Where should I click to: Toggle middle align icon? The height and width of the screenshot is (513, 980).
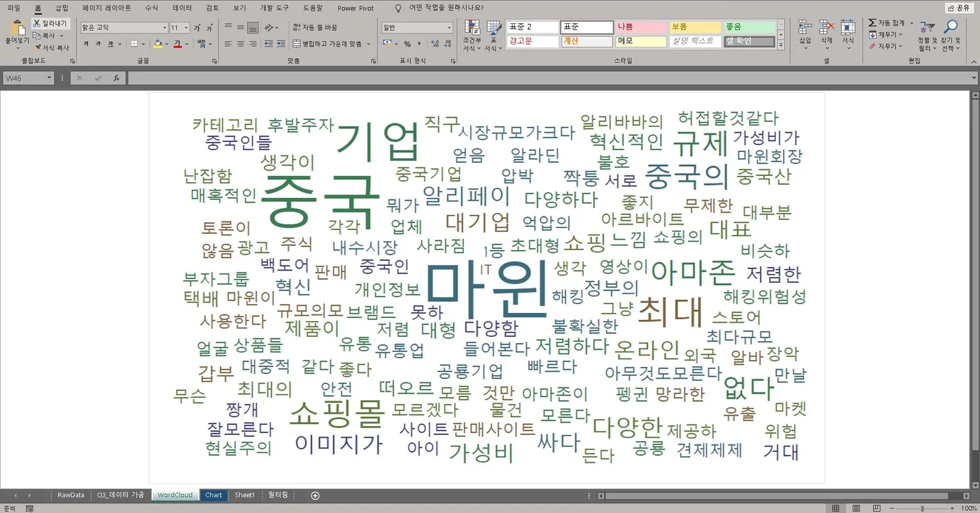[241, 27]
